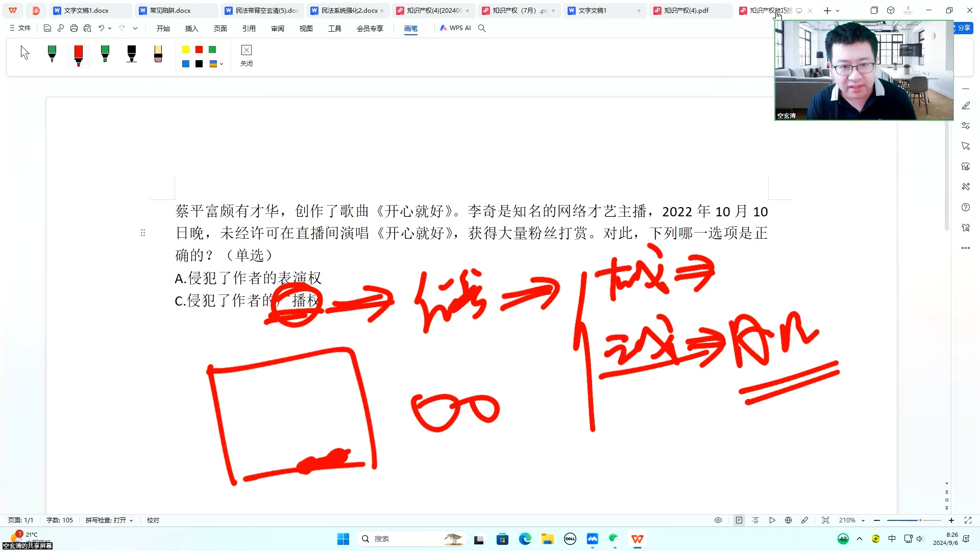
Task: Switch to outline view in status bar
Action: 755,520
